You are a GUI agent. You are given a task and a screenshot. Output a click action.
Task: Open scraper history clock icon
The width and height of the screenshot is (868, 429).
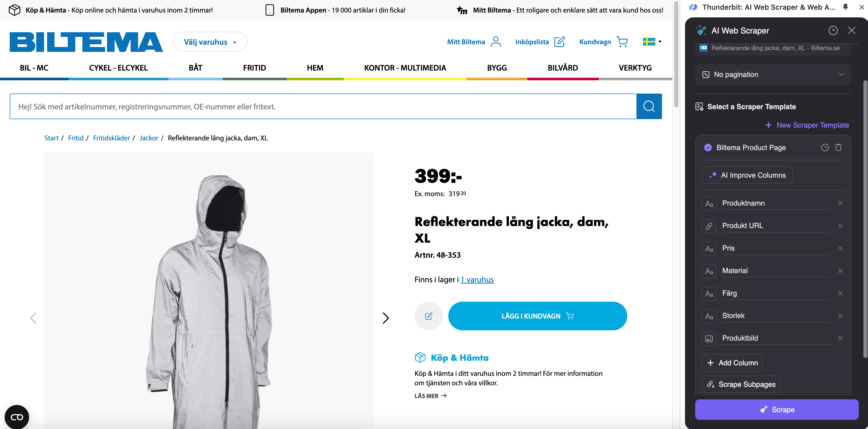[x=833, y=31]
